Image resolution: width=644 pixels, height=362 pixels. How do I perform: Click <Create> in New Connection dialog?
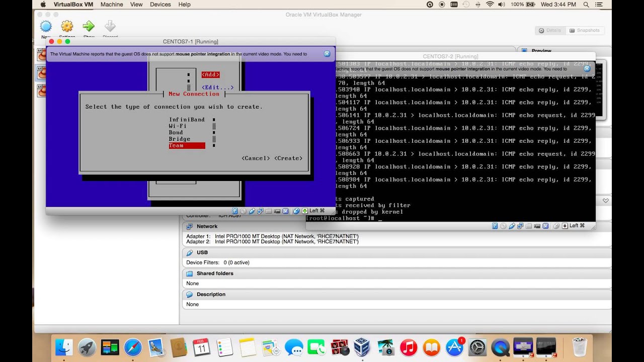[x=288, y=158]
